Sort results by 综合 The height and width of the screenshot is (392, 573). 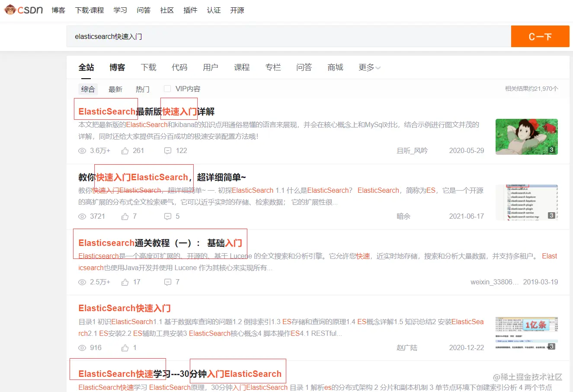[88, 89]
